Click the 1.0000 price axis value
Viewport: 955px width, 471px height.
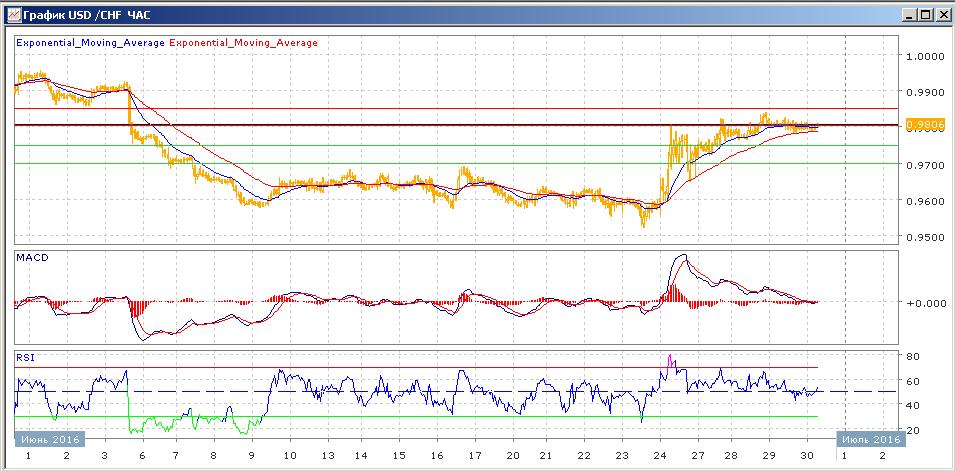[926, 56]
